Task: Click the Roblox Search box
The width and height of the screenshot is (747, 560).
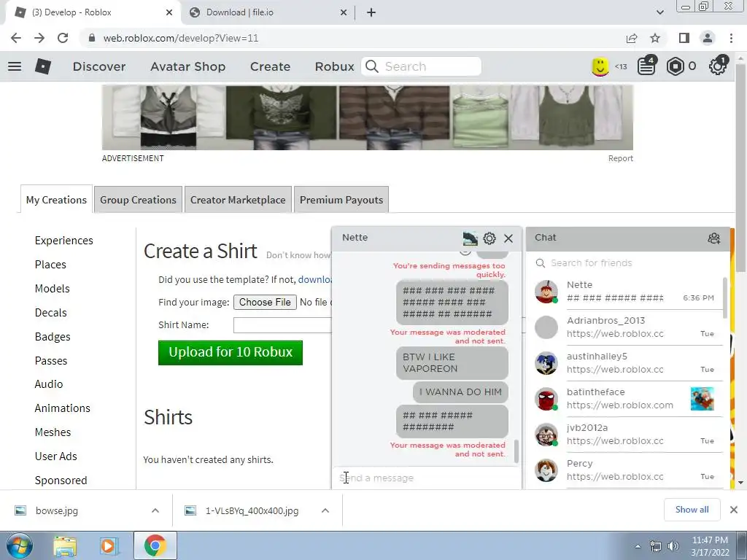Action: 422,66
